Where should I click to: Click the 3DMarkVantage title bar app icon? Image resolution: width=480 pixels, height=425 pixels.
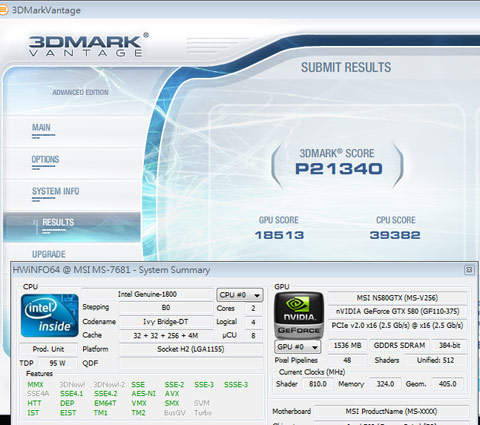[x=3, y=10]
